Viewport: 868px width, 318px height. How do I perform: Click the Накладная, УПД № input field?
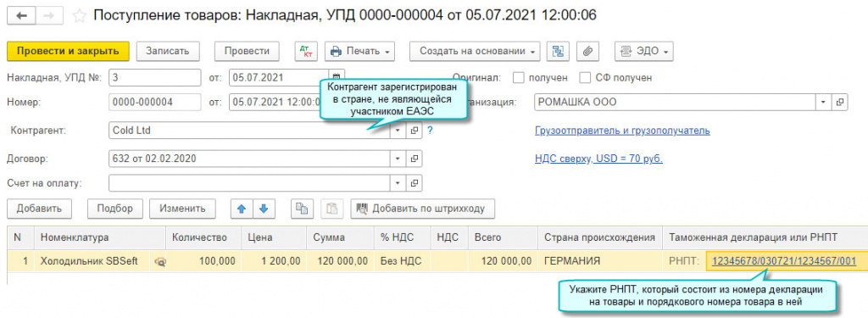(155, 77)
